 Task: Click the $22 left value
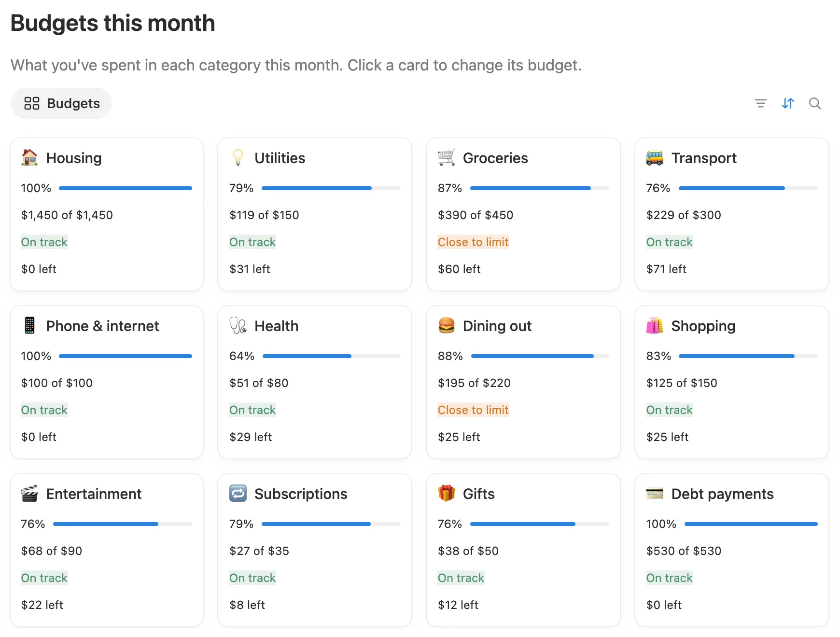click(x=42, y=605)
